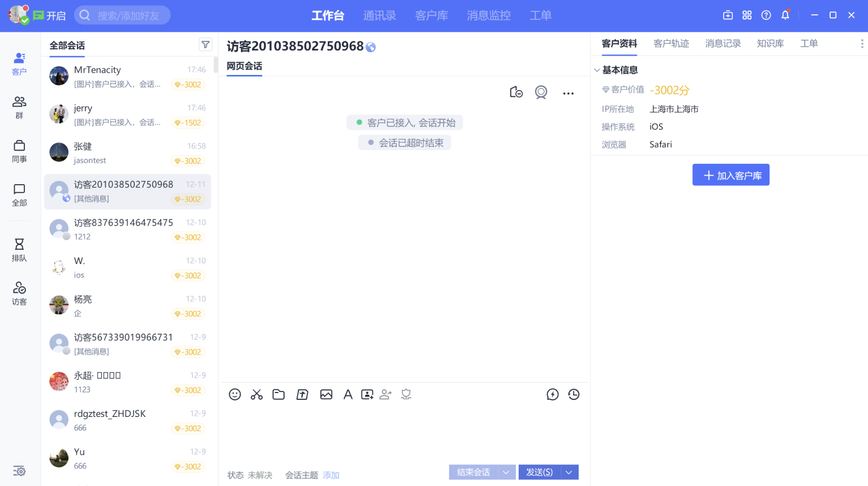Screen dimensions: 868x486
Task: Open the conversation filter funnel
Action: click(x=206, y=45)
